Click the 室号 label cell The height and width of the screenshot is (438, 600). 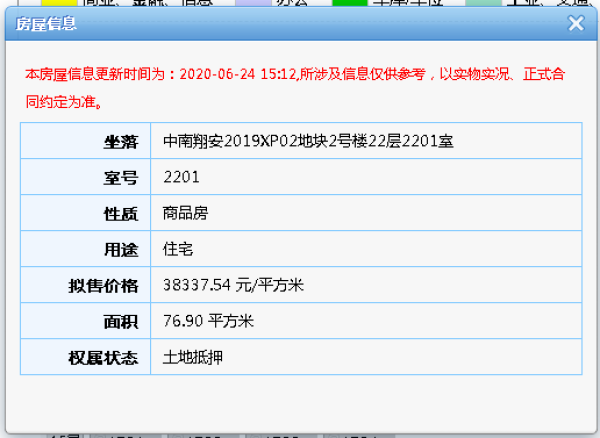[x=86, y=177]
